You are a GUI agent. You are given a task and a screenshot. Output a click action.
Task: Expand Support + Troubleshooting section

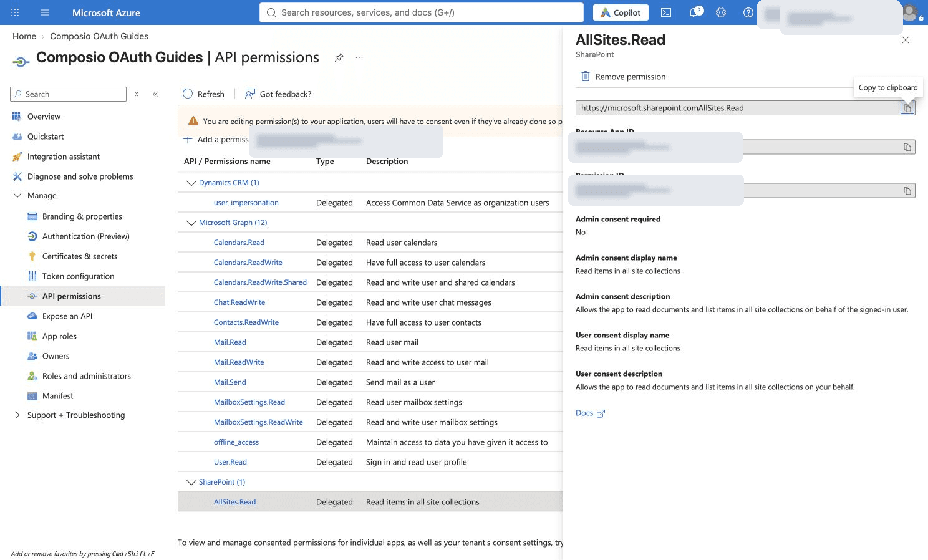click(x=17, y=415)
